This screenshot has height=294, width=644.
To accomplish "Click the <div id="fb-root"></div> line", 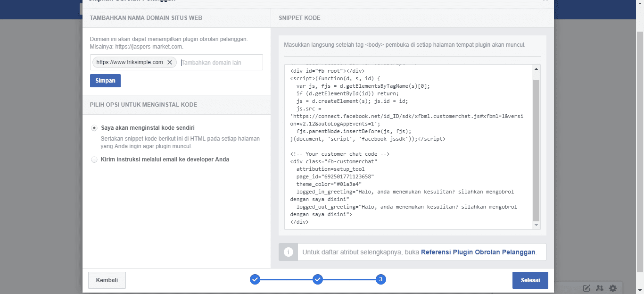I will pos(327,71).
